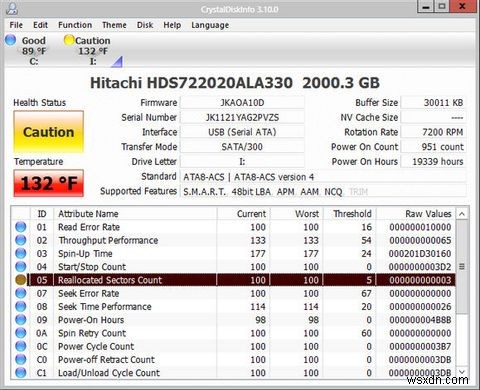Click status orb for Start/Stop Count
Viewport: 480px width, 390px height.
tap(21, 267)
